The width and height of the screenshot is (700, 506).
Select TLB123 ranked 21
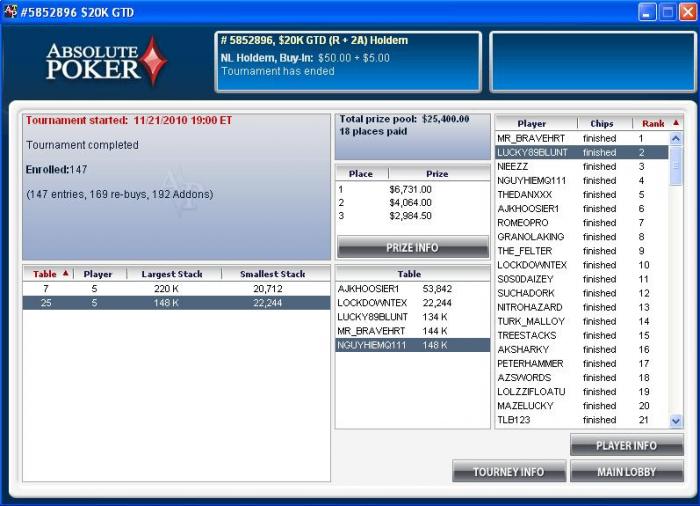[x=582, y=420]
